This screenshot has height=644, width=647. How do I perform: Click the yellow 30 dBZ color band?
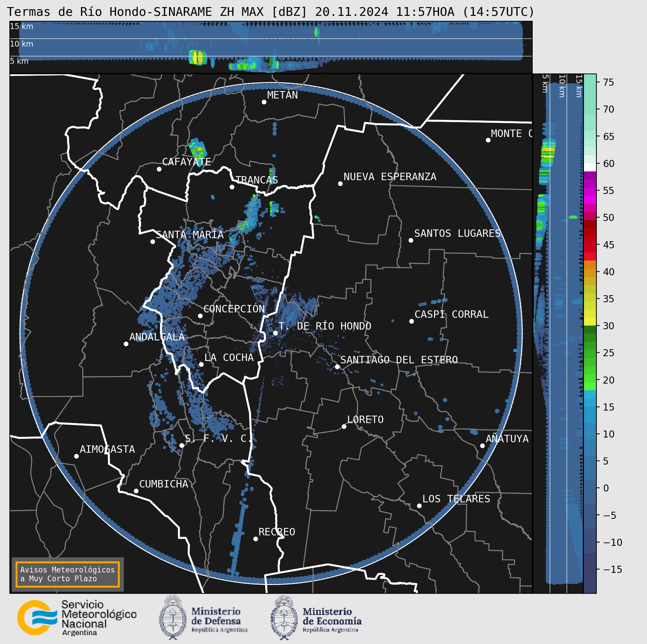[x=590, y=321]
